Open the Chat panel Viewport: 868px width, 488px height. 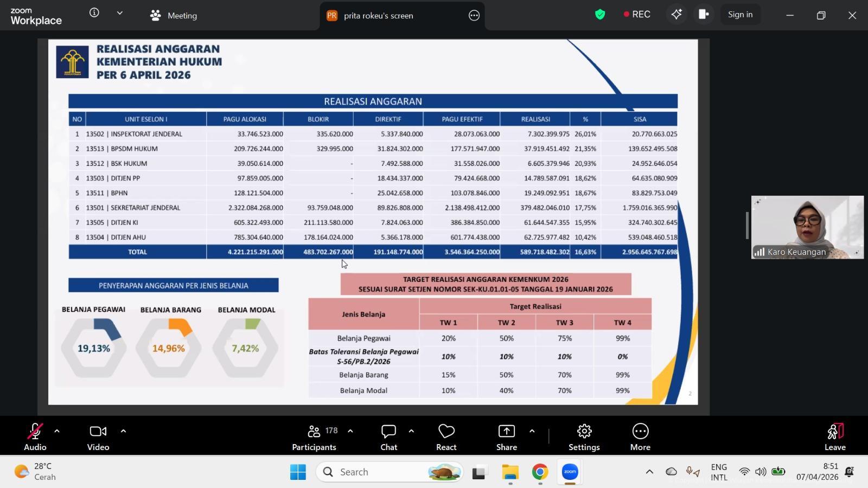pos(388,437)
